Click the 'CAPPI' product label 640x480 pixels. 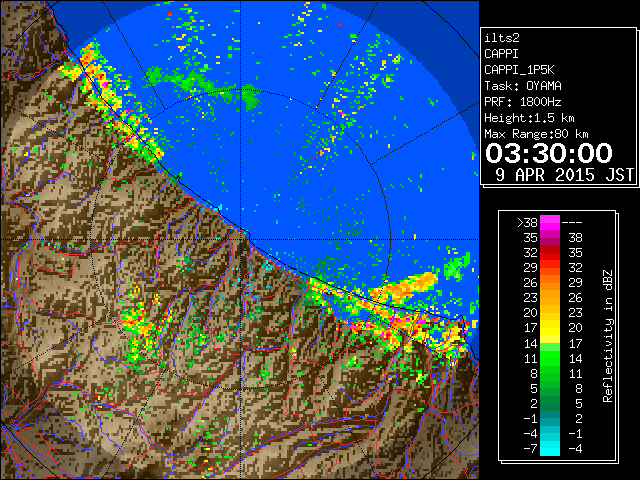501,54
